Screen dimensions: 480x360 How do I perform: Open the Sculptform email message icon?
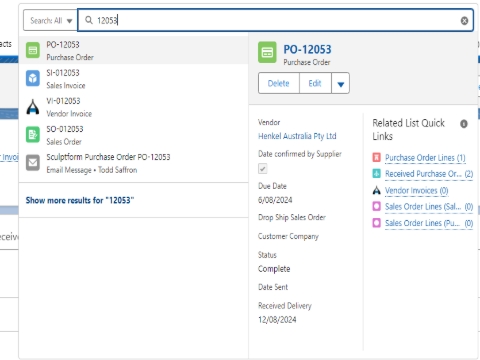click(x=33, y=163)
